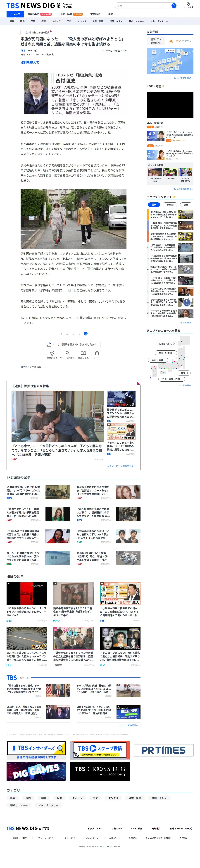Expand the 関東 area news
Image resolution: width=200 pixels, height=868 pixels.
[x=184, y=373]
